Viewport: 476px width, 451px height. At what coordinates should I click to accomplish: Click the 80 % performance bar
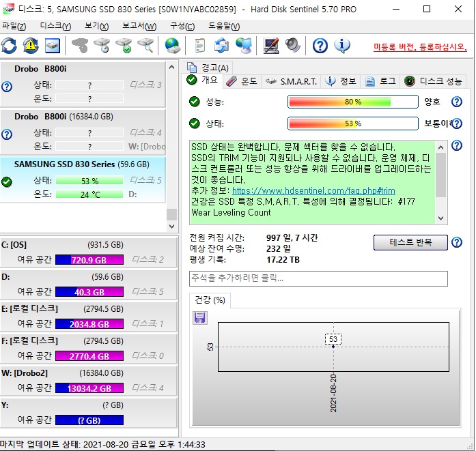[353, 102]
